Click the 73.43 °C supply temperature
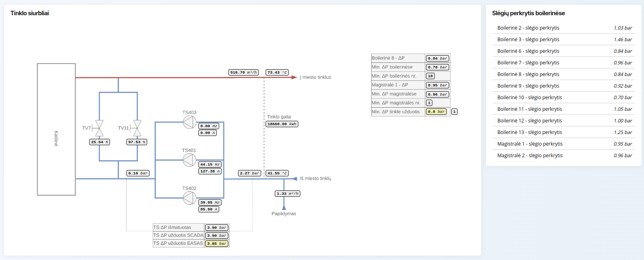 277,72
